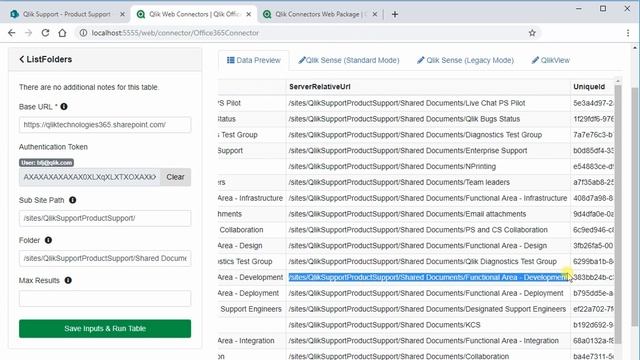The height and width of the screenshot is (360, 640).
Task: Open the QlikView tab
Action: [x=551, y=60]
